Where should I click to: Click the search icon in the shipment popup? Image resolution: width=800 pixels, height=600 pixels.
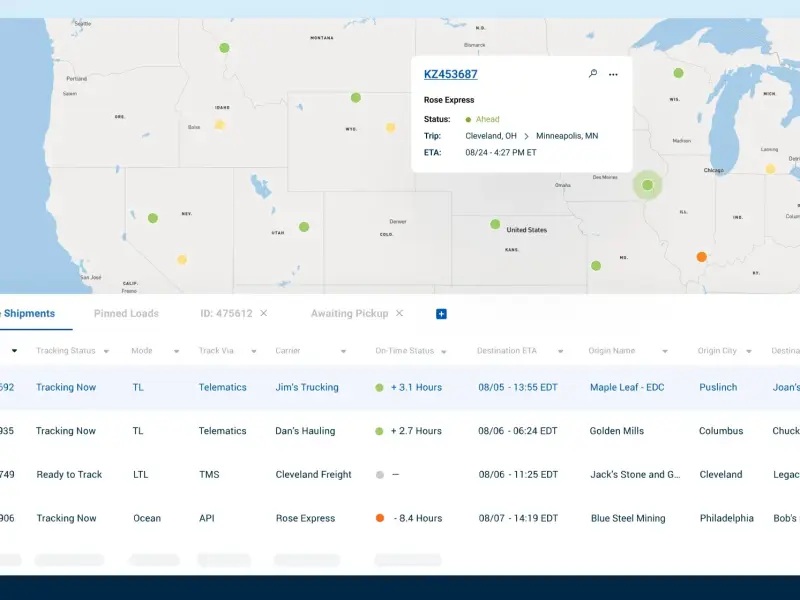pos(592,74)
